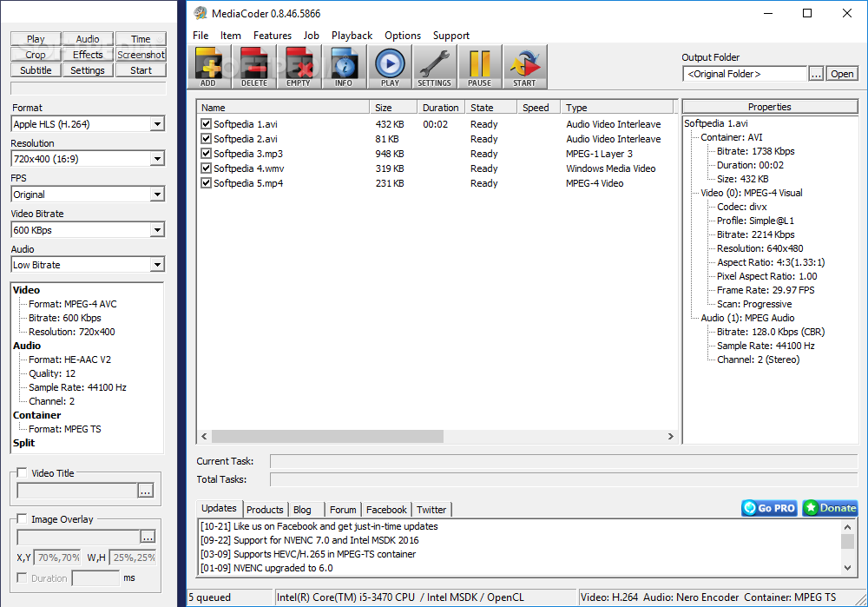
Task: Click the Image Overlay browse (...) button
Action: pyautogui.click(x=148, y=536)
